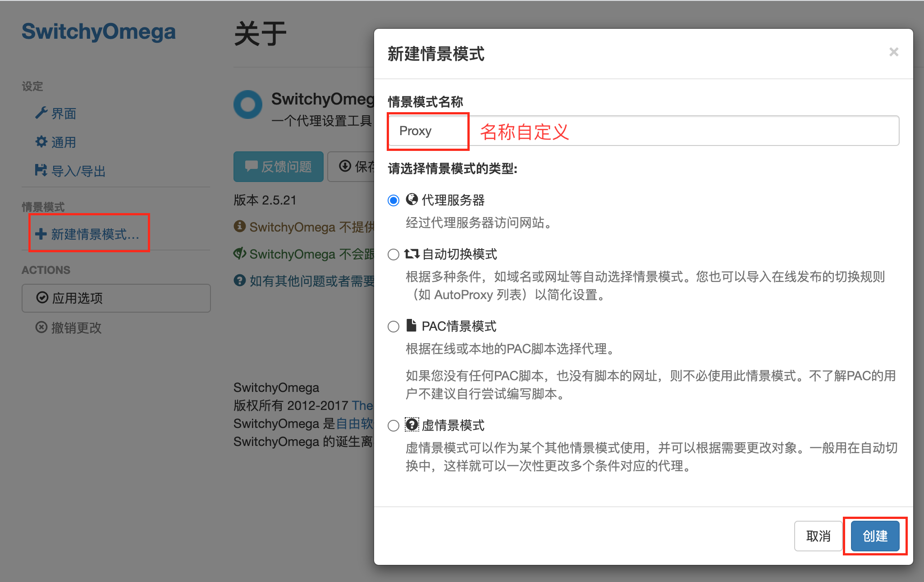This screenshot has width=924, height=582.
Task: Click the 经过代理服务器访问网站 description
Action: click(480, 223)
